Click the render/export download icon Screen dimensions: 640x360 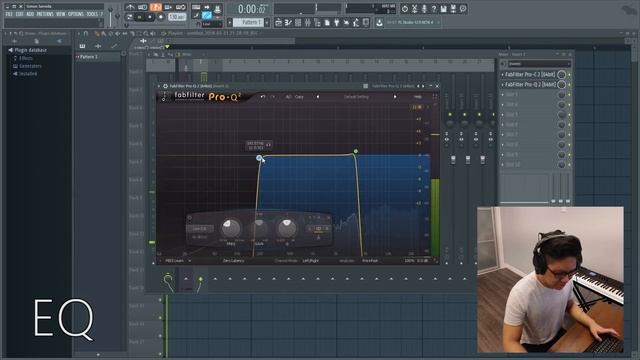pyautogui.click(x=380, y=23)
